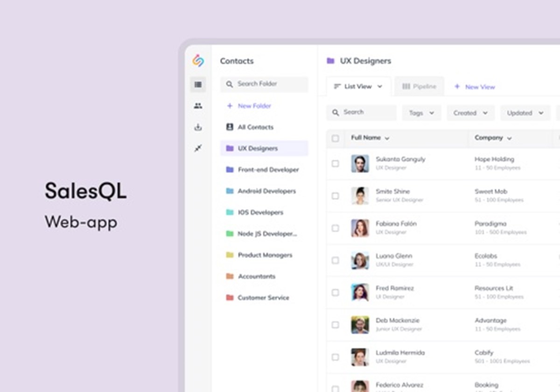Sort by the Company column arrow

pyautogui.click(x=509, y=138)
